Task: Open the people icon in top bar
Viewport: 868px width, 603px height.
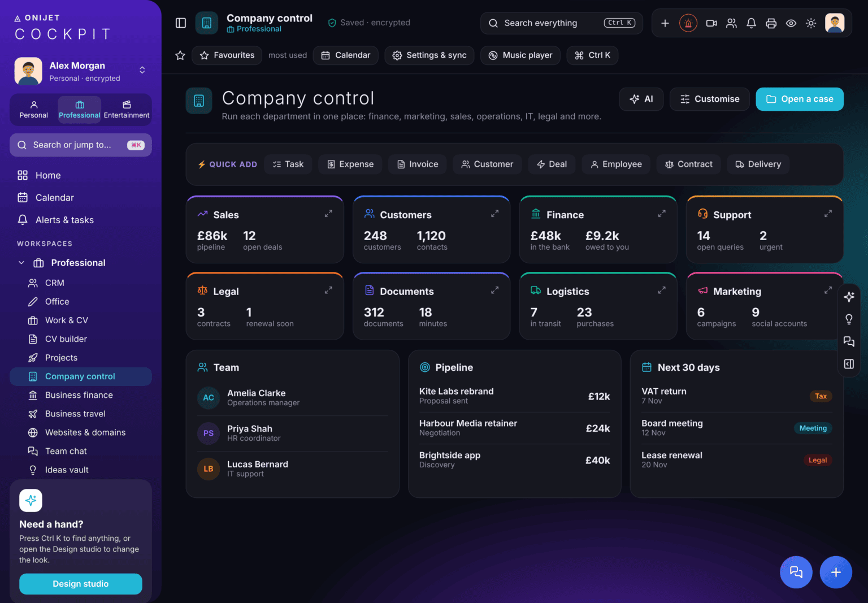Action: pos(731,23)
